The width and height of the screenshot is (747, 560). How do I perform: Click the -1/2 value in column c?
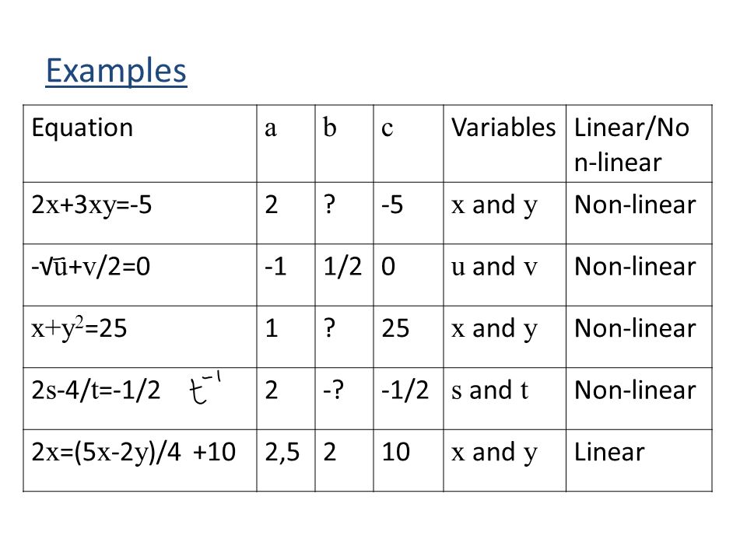[405, 390]
